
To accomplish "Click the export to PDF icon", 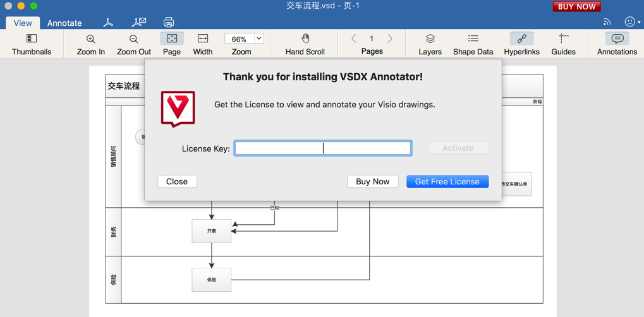I will 108,23.
